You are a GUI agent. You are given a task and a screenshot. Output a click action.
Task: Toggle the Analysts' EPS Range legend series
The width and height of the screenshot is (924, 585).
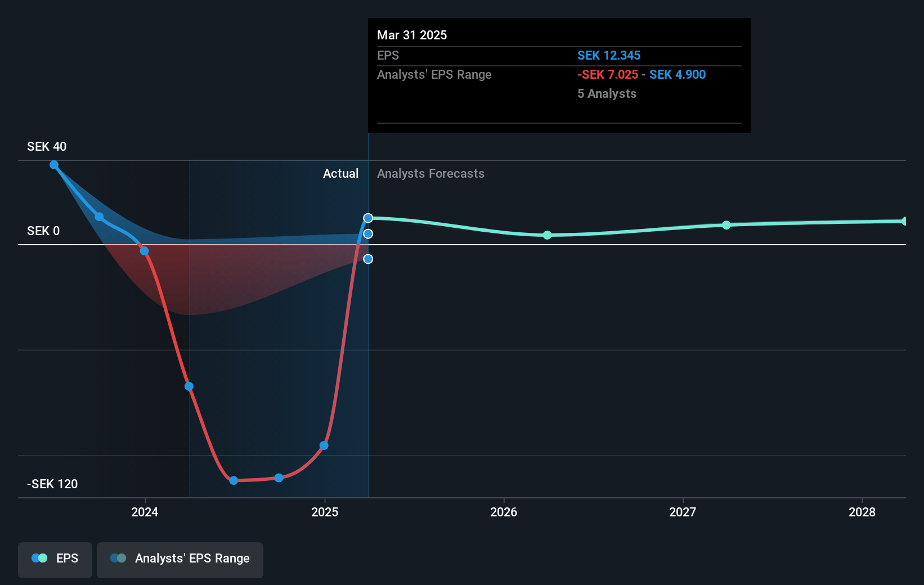point(180,560)
